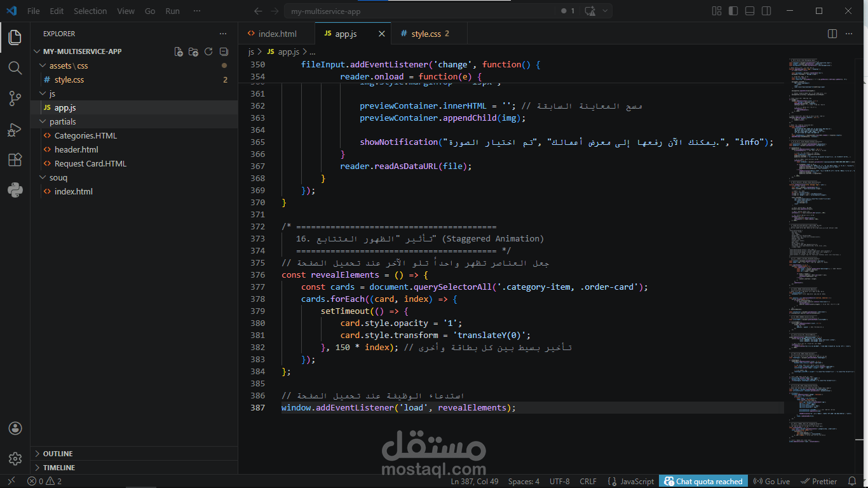868x488 pixels.
Task: Toggle the bottom Panel visibility
Action: pos(750,11)
